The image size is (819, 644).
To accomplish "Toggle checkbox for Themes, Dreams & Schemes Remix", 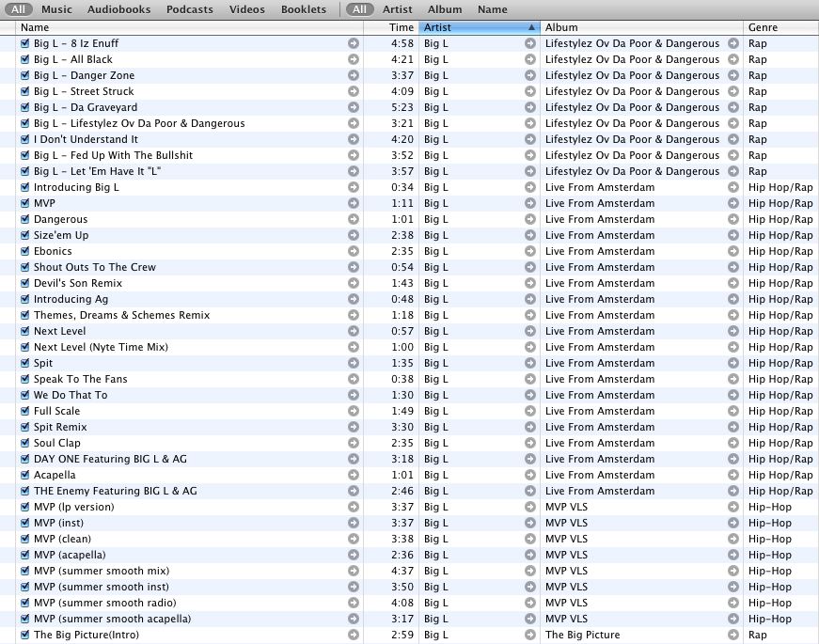I will [24, 315].
